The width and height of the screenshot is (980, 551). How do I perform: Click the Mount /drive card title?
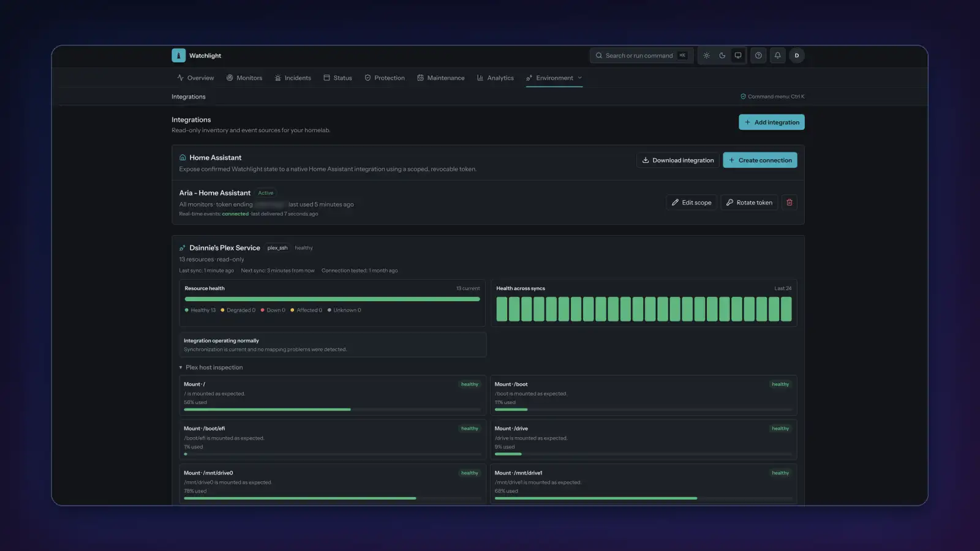pyautogui.click(x=511, y=429)
